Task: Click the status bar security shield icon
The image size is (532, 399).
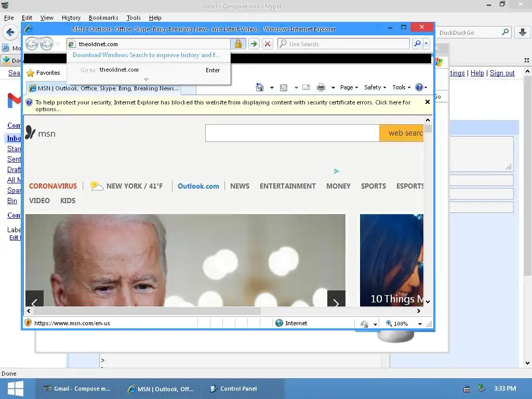Action: click(x=28, y=323)
